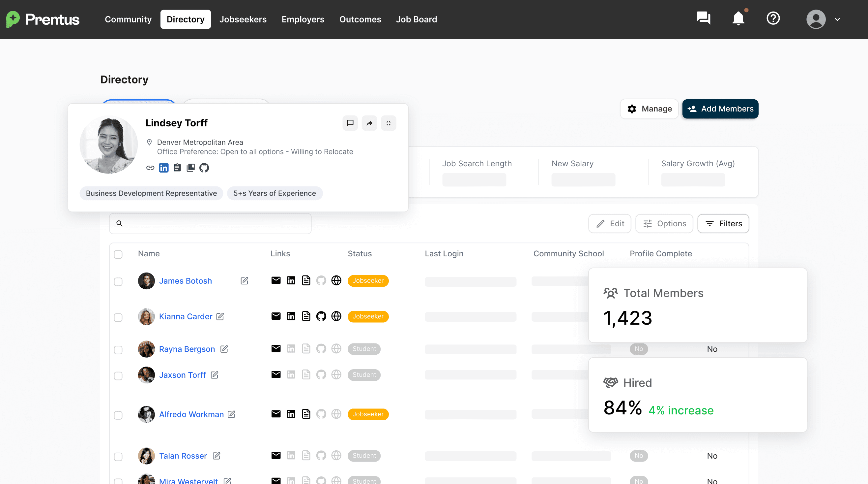
Task: Click the help question mark icon
Action: point(773,18)
